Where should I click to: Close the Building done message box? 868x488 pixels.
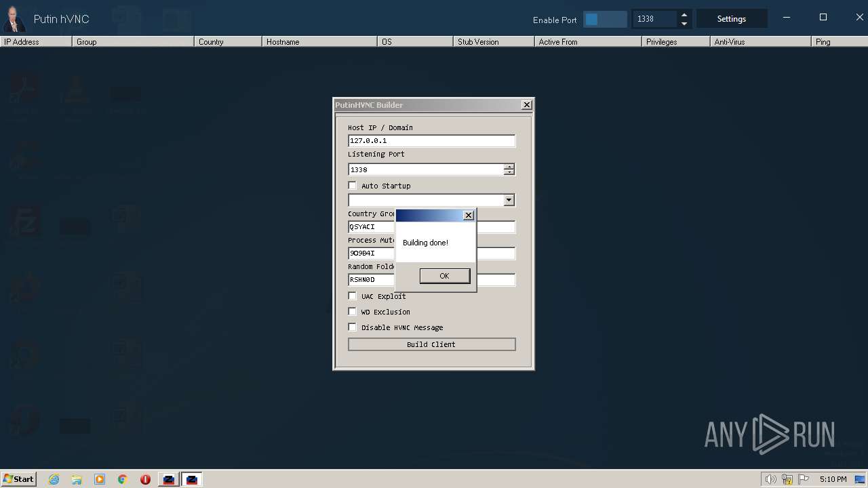point(468,215)
